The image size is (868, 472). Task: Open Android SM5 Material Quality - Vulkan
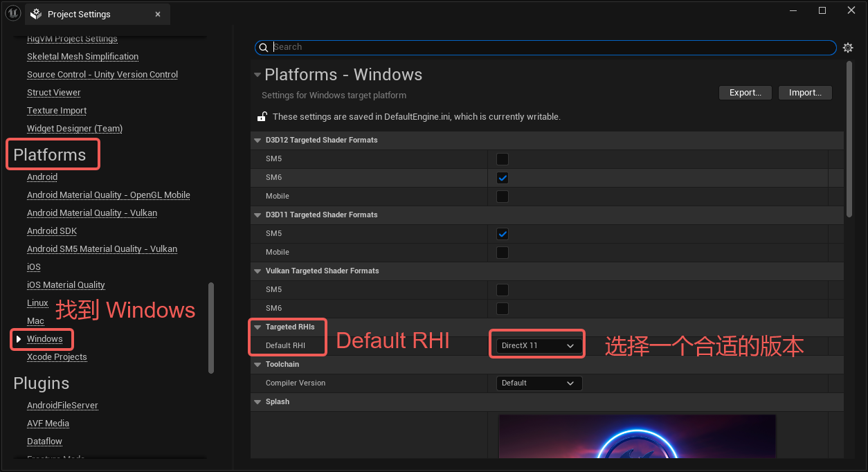tap(102, 249)
